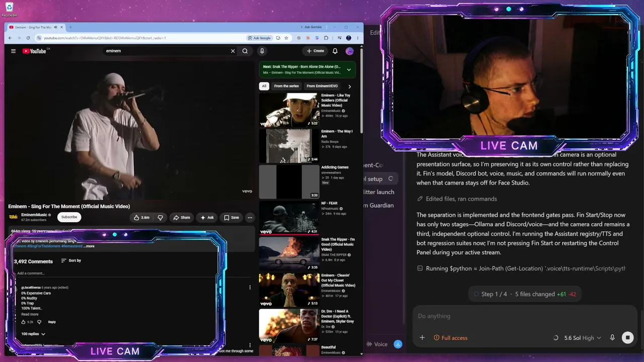Screen dimensions: 644x362
Task: Open Dr. Dre I Need A Doctor thumbnail
Action: [x=289, y=326]
